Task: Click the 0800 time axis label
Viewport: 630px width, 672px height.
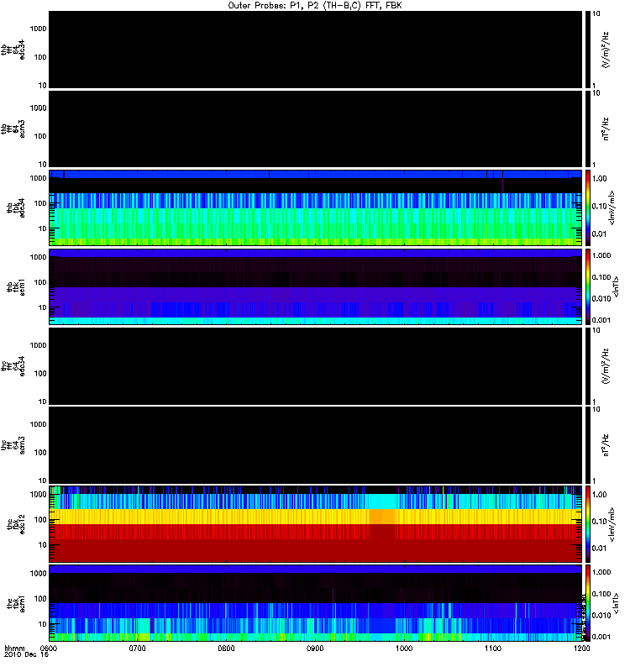Action: coord(226,648)
